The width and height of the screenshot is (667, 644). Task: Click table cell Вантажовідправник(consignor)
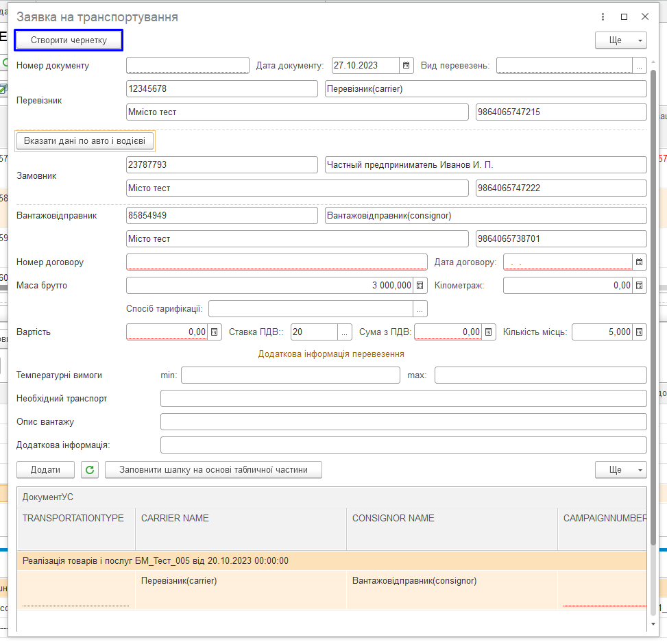coord(452,590)
